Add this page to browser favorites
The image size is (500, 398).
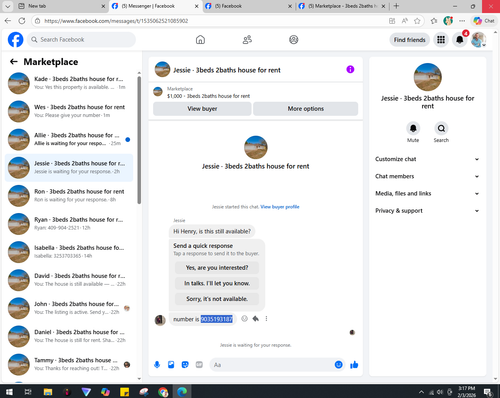[x=417, y=21]
